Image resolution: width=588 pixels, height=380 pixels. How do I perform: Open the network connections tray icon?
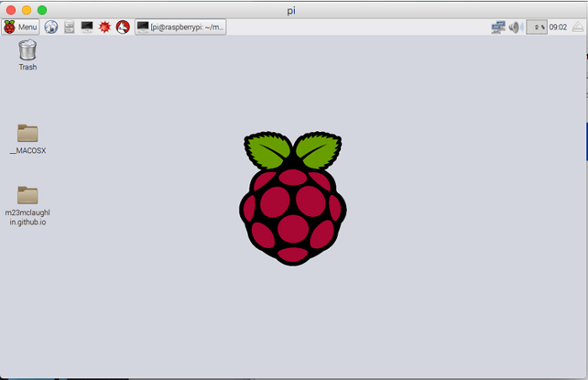498,27
